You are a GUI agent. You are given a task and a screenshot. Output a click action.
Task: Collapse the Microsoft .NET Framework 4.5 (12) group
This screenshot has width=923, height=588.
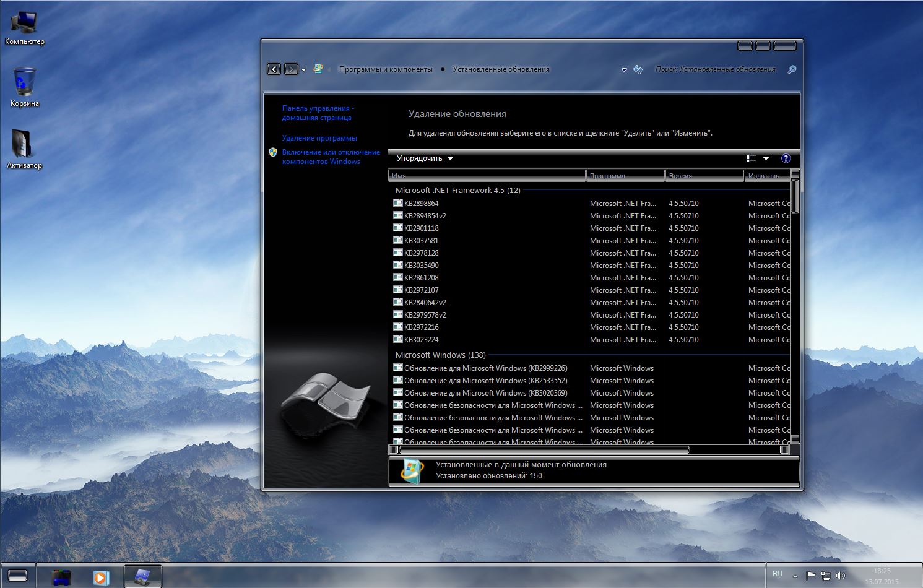457,191
